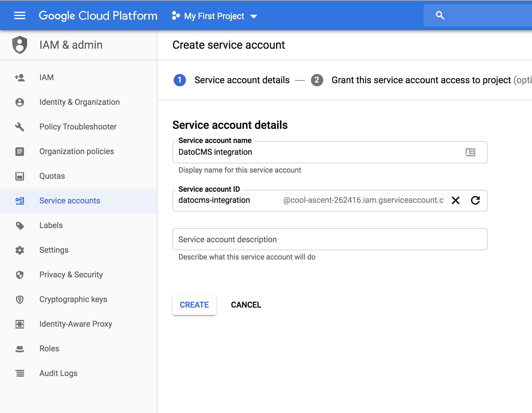The width and height of the screenshot is (532, 413).
Task: Open the IAM menu item
Action: [46, 77]
